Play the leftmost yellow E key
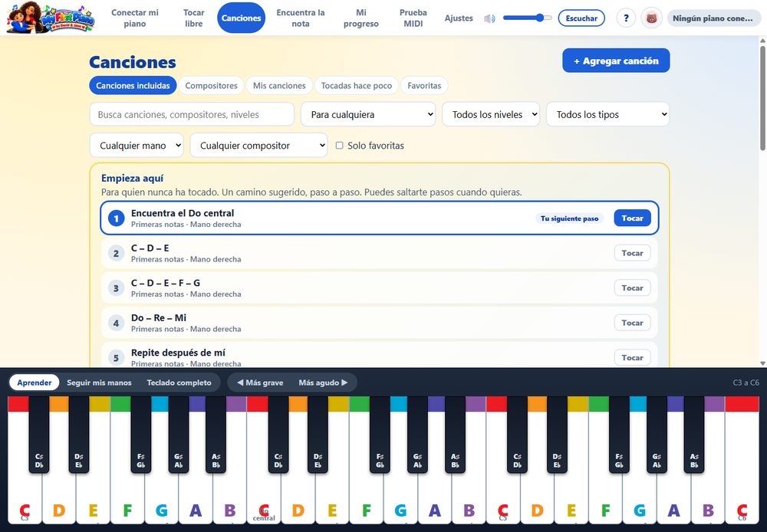 coord(93,494)
